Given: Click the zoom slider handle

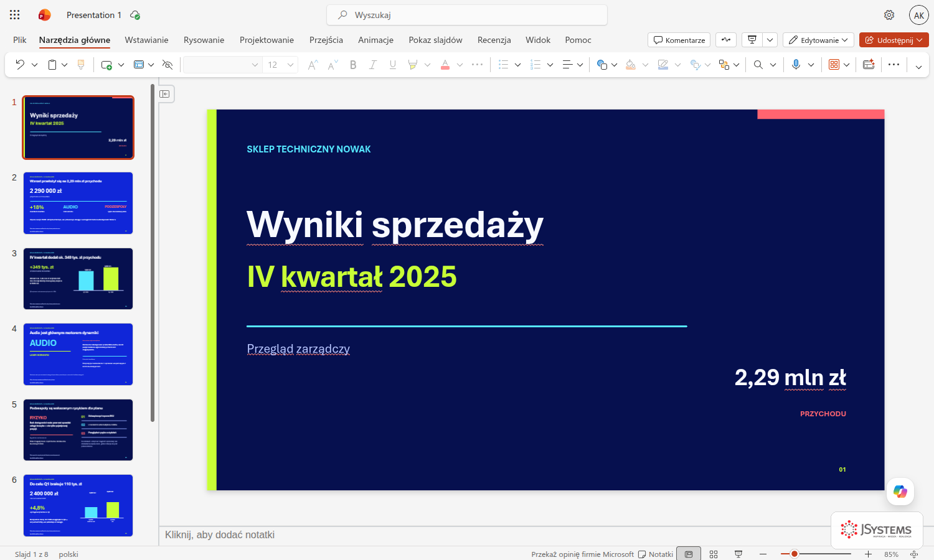Looking at the screenshot, I should pyautogui.click(x=795, y=554).
